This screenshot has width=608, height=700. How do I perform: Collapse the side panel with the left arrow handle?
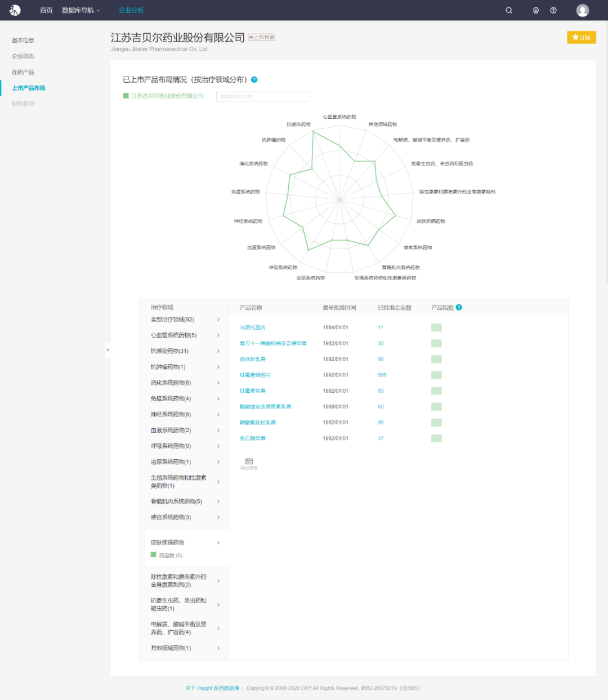(108, 350)
